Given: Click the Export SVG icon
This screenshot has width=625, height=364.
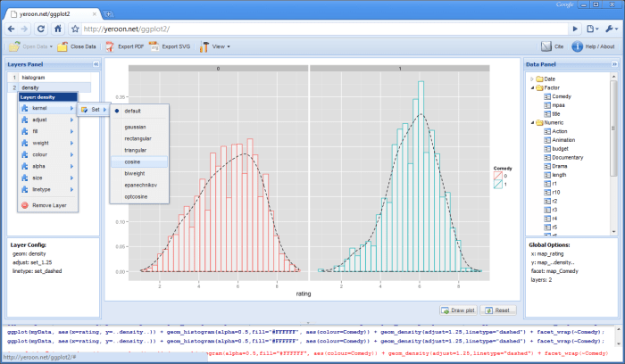Looking at the screenshot, I should coord(154,45).
